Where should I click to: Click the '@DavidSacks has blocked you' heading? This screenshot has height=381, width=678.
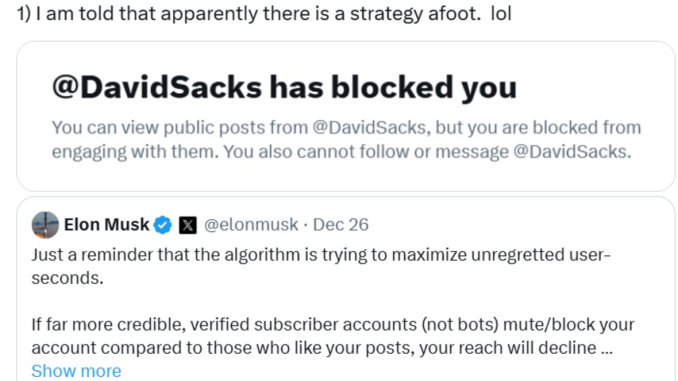pos(284,88)
